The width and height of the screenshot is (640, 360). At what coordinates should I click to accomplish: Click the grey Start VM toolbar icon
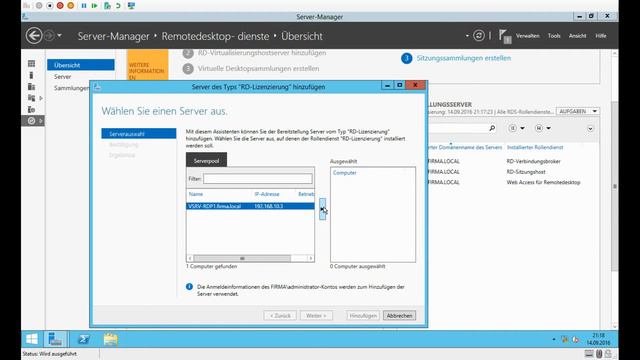(39, 6)
